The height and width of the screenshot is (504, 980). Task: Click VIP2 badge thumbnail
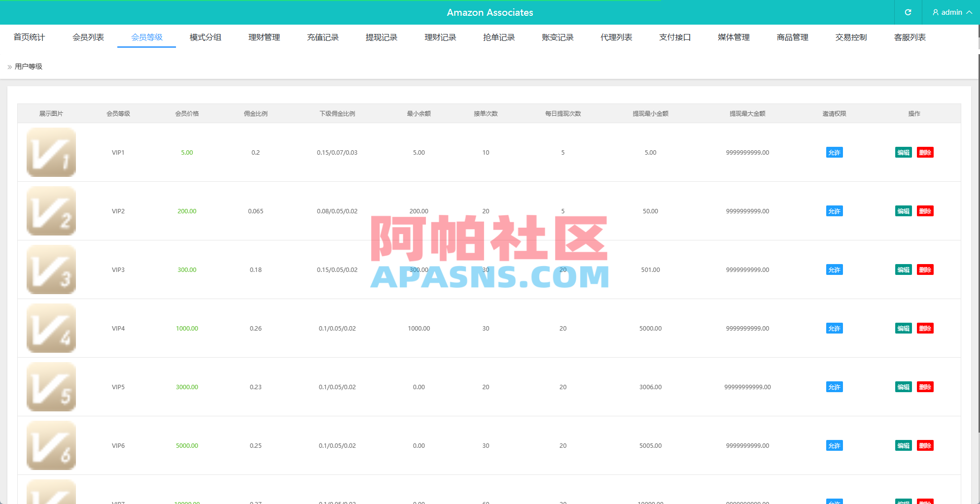(51, 211)
